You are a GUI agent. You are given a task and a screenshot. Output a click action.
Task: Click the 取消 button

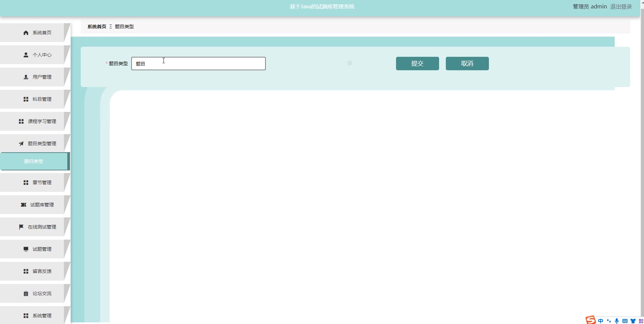pos(467,64)
